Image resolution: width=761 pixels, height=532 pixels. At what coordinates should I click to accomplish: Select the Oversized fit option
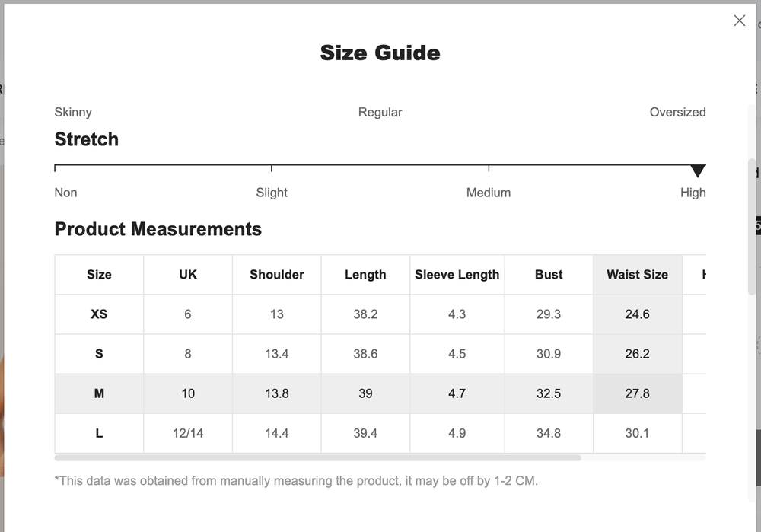click(677, 112)
